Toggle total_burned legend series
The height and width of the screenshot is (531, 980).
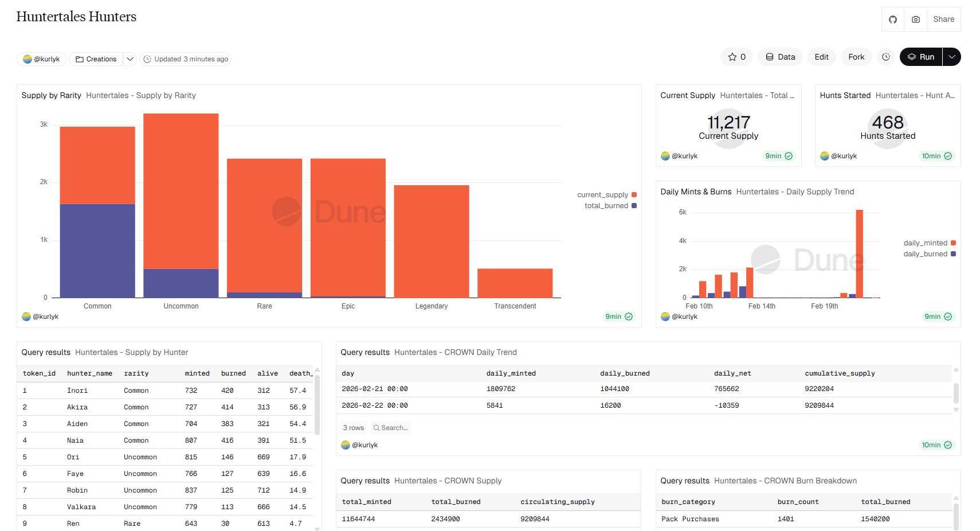click(606, 206)
